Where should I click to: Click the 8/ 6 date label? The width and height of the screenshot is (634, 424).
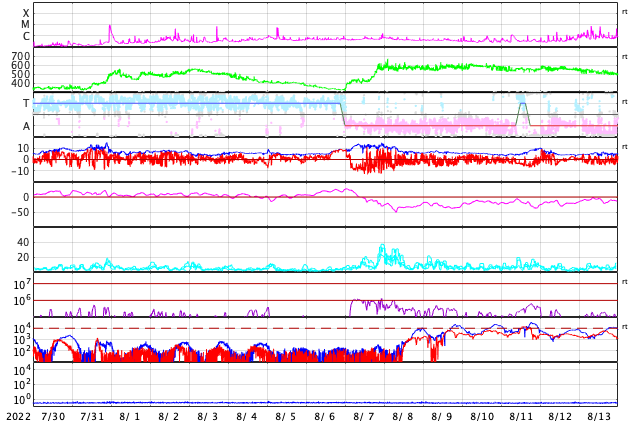pos(325,417)
